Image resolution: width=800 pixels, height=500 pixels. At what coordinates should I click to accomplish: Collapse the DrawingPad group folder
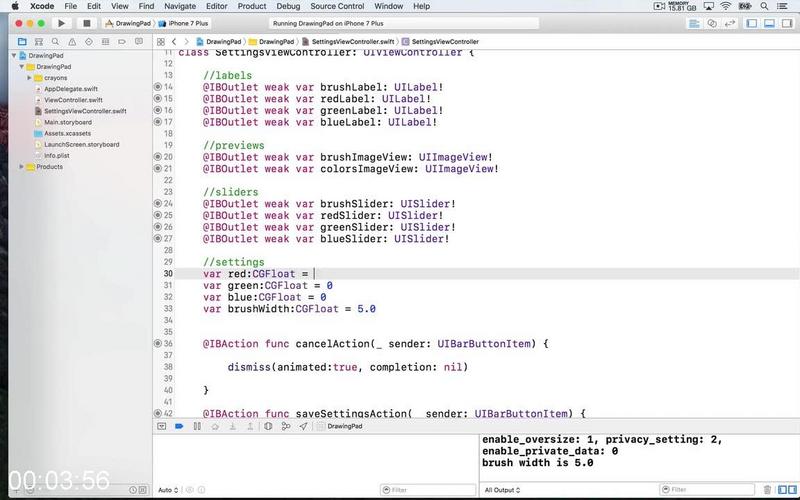click(22, 67)
